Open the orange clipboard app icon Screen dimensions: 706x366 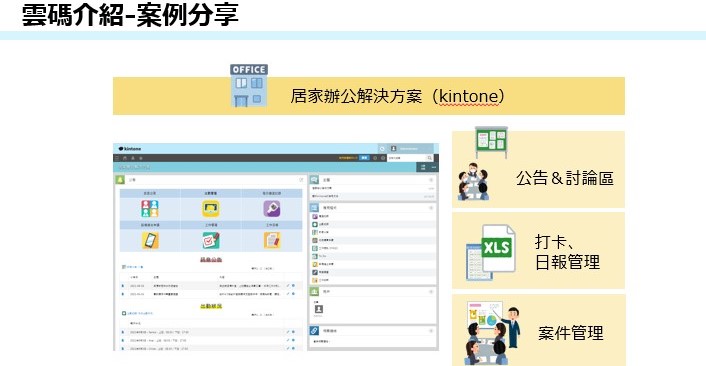[x=272, y=240]
